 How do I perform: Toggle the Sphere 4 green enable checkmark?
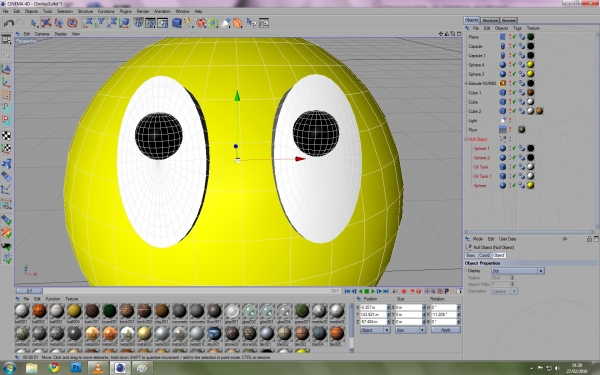coord(514,65)
